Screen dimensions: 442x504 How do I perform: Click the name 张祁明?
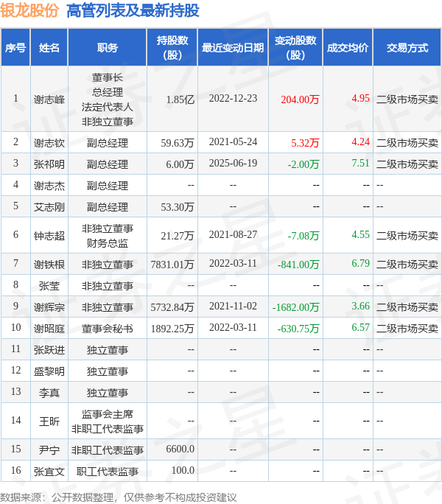coord(49,164)
